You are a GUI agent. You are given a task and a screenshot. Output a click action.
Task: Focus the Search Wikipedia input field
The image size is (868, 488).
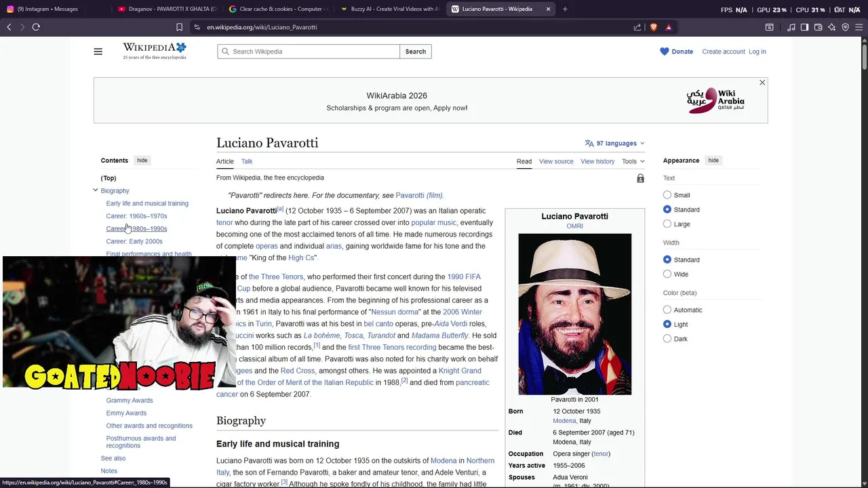coord(309,52)
